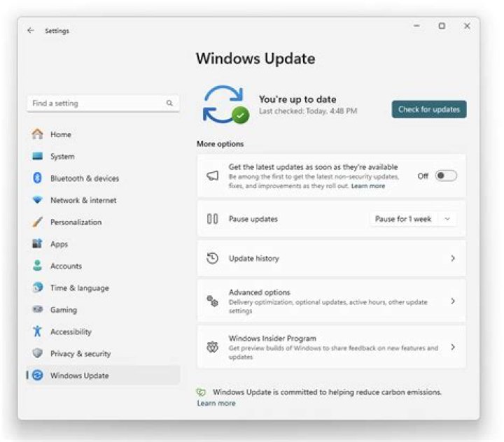Maximize the Settings window

click(x=442, y=26)
